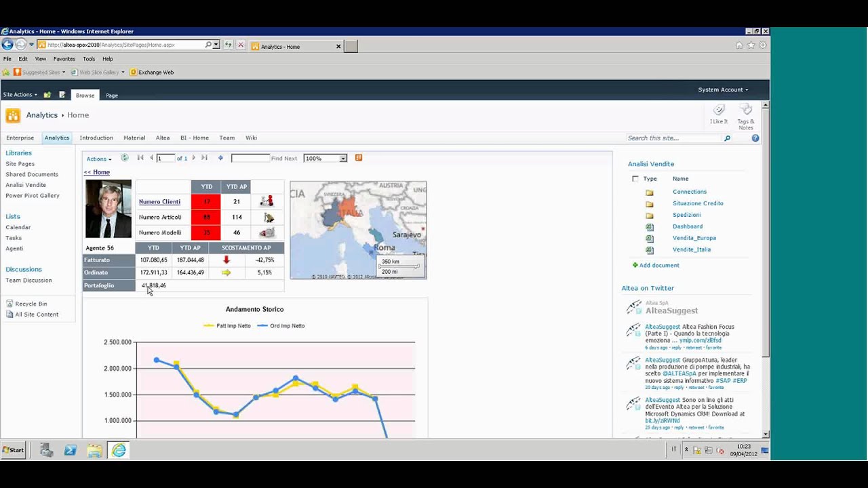868x488 pixels.
Task: Go to previous report page
Action: 151,158
